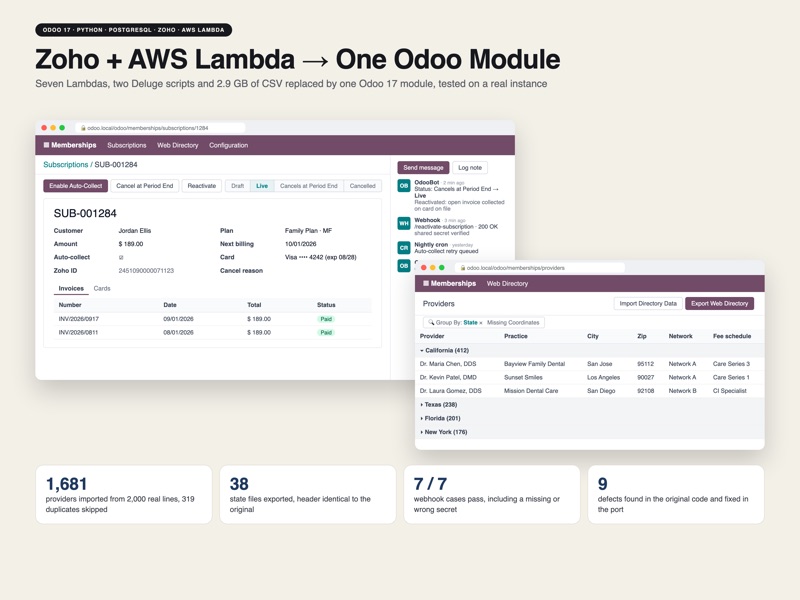This screenshot has width=800, height=600.
Task: Click the 7 / 7 webhook cases stat card
Action: pyautogui.click(x=492, y=494)
